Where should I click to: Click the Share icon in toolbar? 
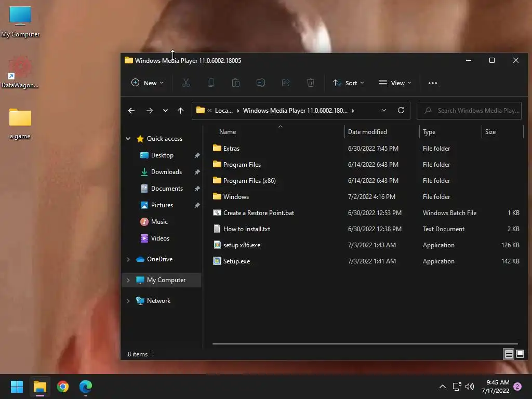[x=286, y=83]
